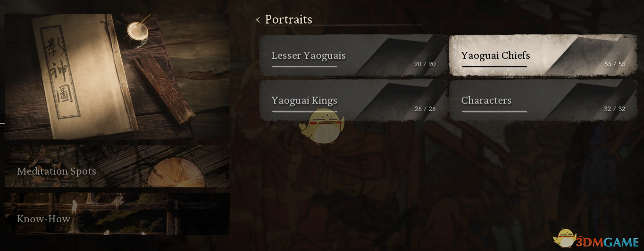
Task: Open the Characters portrait category
Action: pos(543,100)
